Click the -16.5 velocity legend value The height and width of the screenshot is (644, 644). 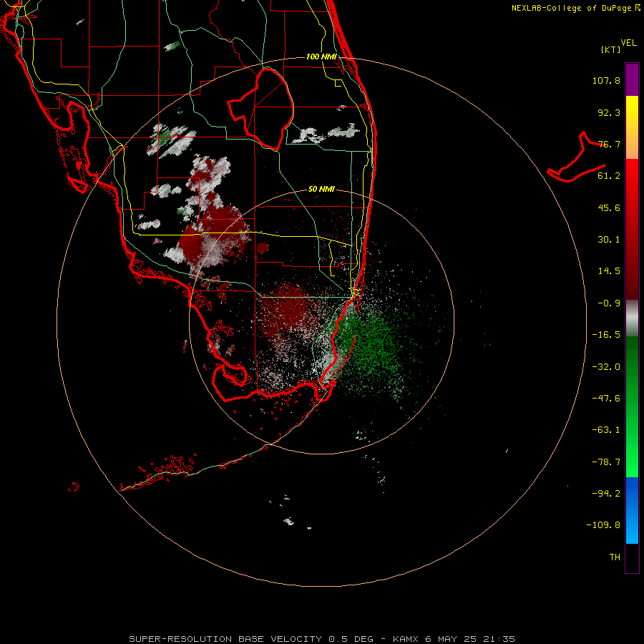tap(606, 335)
